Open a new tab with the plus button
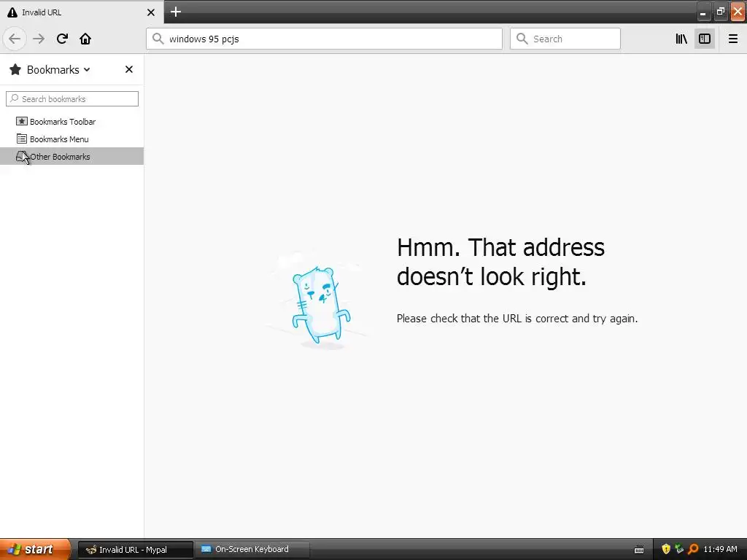This screenshot has width=747, height=560. [176, 12]
